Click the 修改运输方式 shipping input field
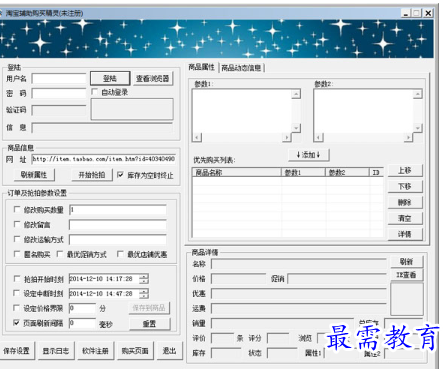The width and height of the screenshot is (448, 369). click(118, 239)
